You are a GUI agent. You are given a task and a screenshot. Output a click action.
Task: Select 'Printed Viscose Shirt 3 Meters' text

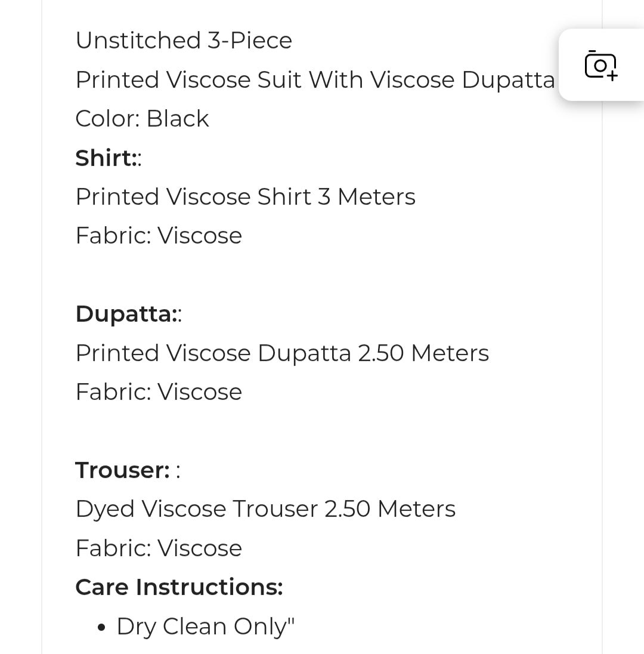point(245,197)
